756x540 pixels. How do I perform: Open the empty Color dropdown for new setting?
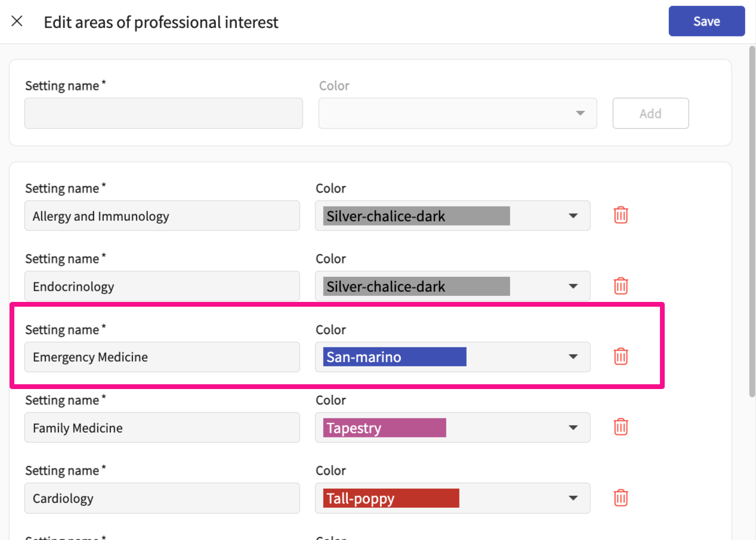tap(457, 113)
